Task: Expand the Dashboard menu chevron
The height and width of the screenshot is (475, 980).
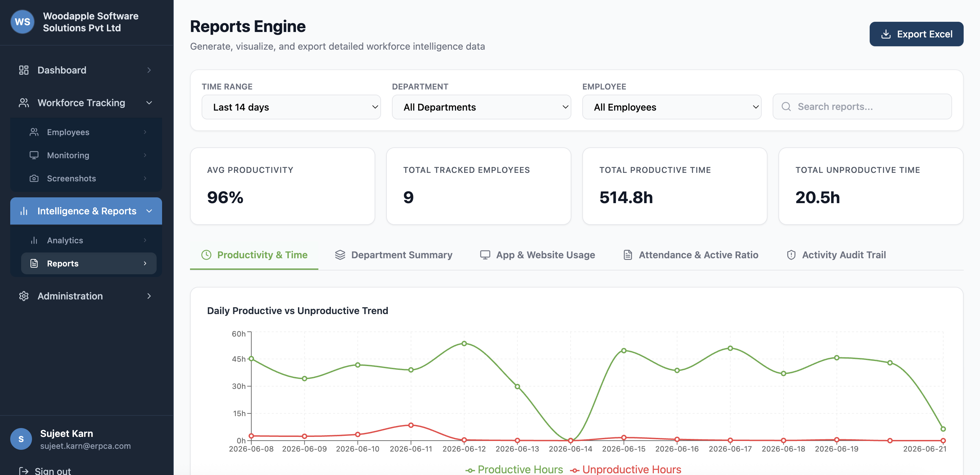Action: tap(149, 70)
